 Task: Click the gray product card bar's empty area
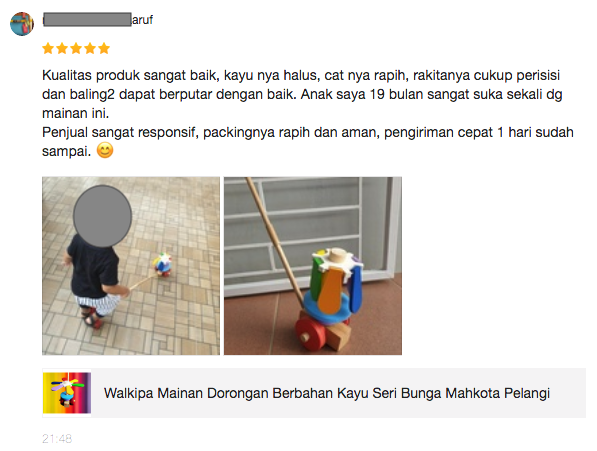point(567,393)
